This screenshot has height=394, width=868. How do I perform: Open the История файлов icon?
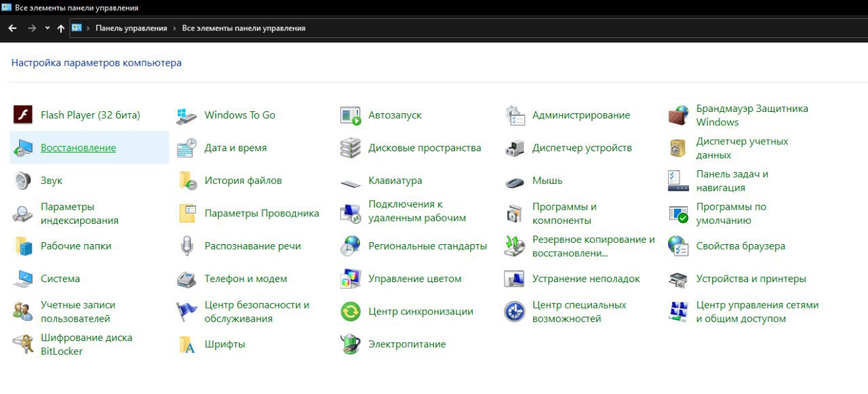pyautogui.click(x=187, y=180)
